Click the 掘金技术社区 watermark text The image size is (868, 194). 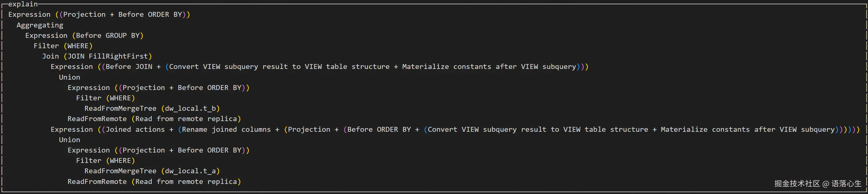(x=797, y=184)
